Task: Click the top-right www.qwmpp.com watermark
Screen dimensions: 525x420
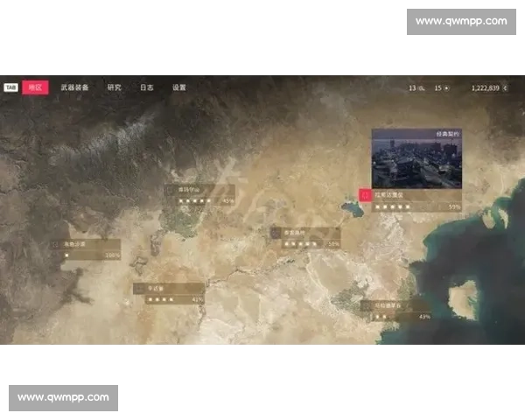Action: tap(461, 22)
